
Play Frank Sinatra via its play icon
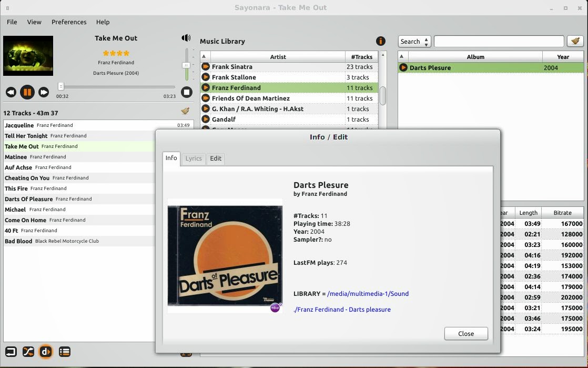[x=206, y=66]
